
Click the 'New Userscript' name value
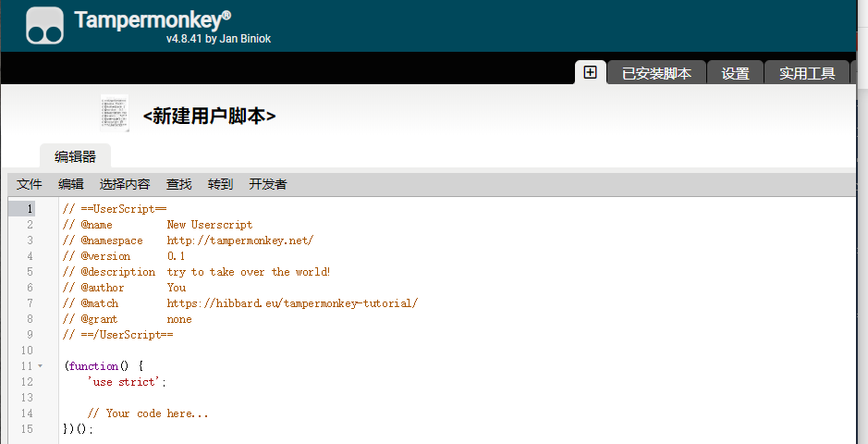210,225
